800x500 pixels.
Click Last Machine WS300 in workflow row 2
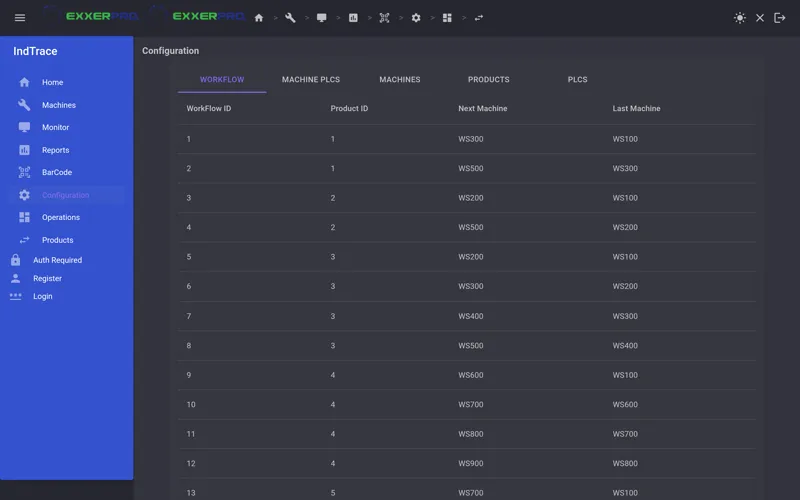[x=625, y=168]
